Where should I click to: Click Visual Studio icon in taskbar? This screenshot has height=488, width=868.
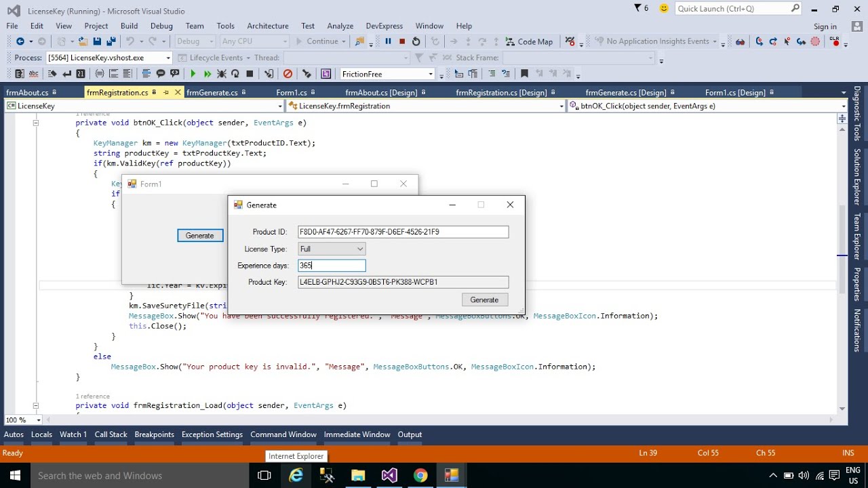point(389,476)
